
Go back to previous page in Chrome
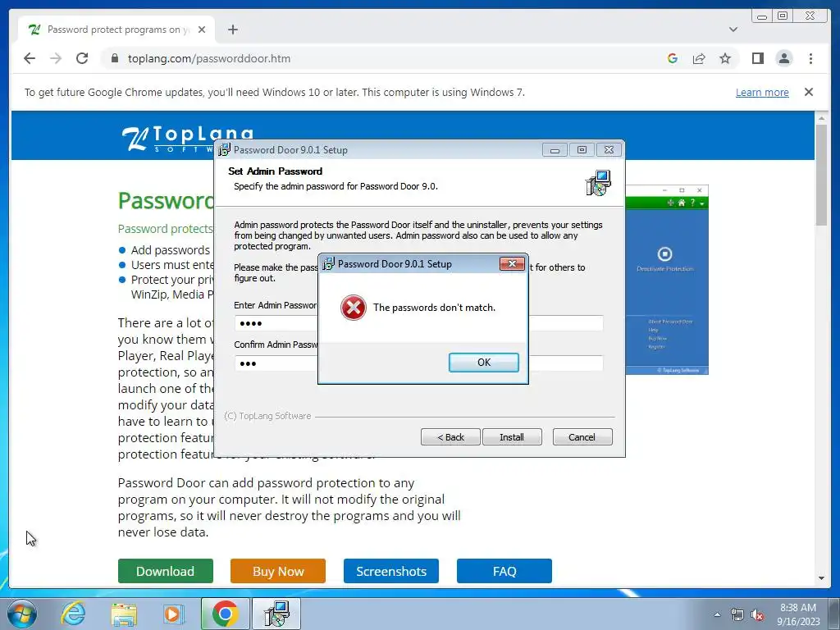click(30, 58)
